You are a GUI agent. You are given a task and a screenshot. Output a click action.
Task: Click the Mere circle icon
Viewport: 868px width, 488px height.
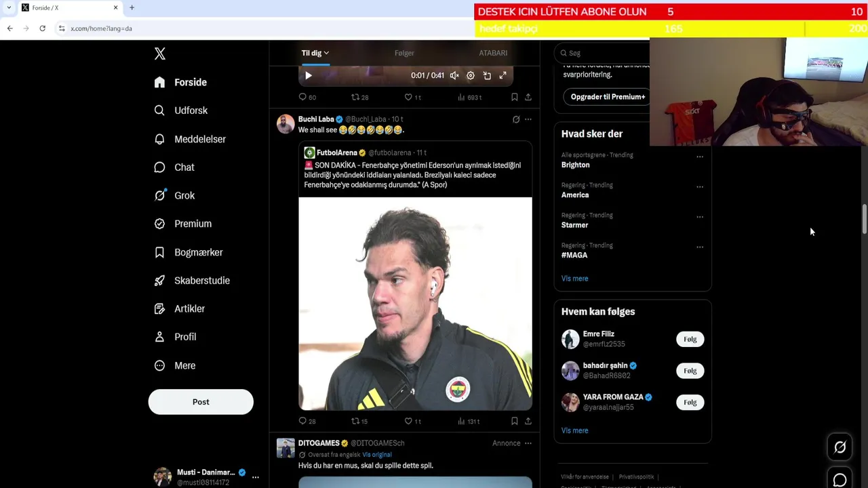click(159, 365)
